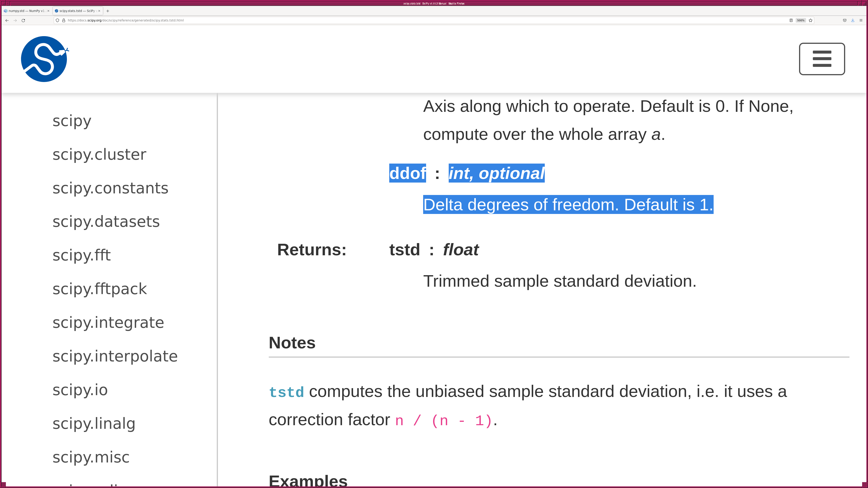Viewport: 868px width, 488px height.
Task: Open Firefox application menu
Action: (x=861, y=21)
